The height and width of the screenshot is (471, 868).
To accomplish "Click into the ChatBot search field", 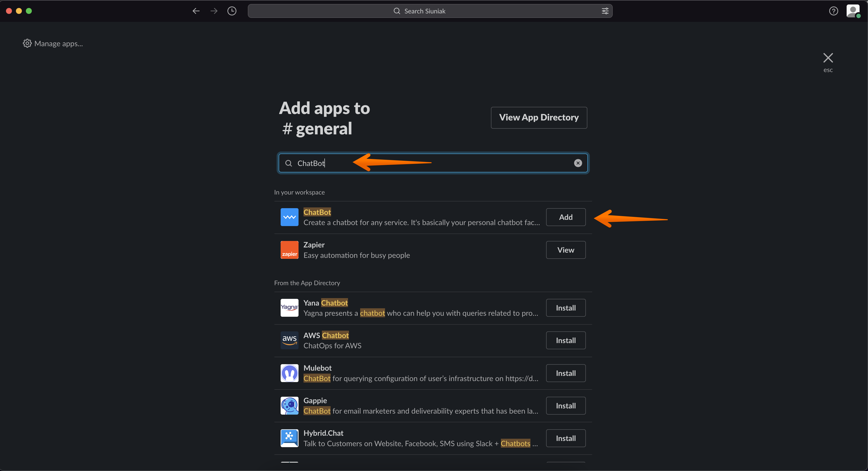I will tap(433, 163).
